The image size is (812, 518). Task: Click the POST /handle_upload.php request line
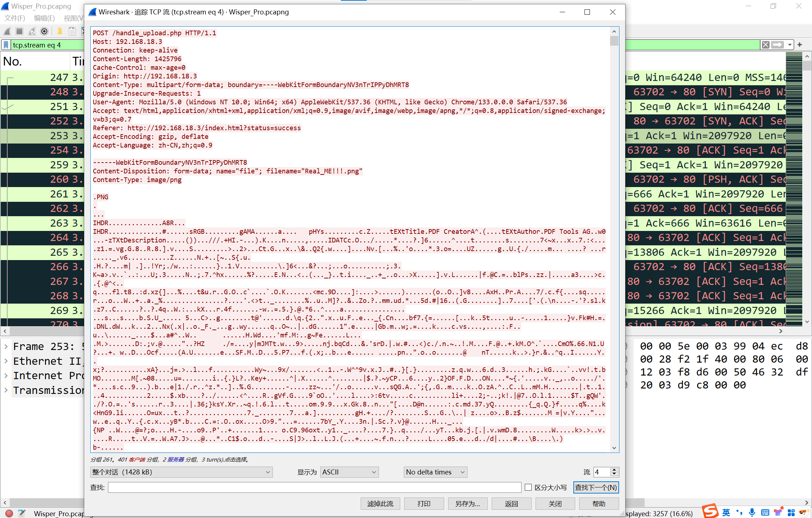pos(154,33)
